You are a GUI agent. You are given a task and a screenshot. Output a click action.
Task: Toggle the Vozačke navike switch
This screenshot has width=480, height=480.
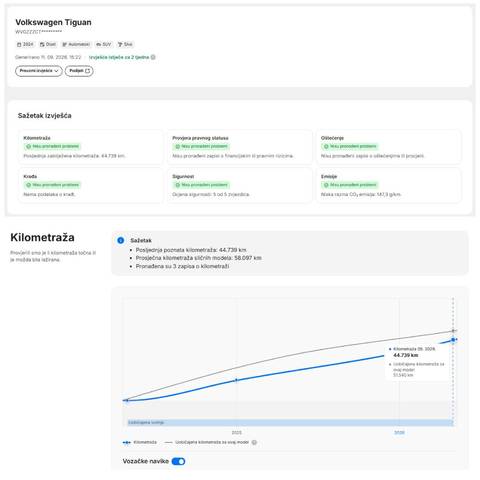(x=178, y=461)
